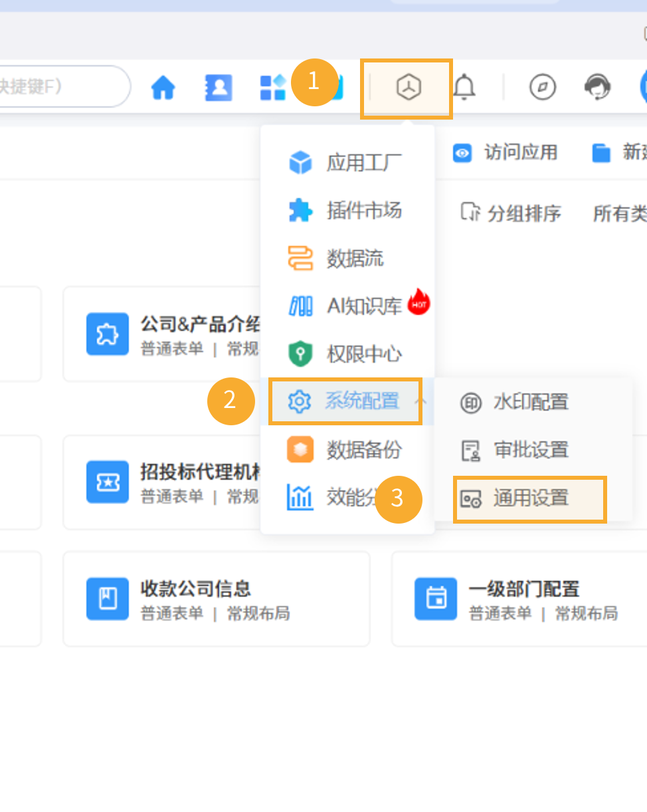This screenshot has width=647, height=812.
Task: Open the contacts book icon
Action: tap(218, 87)
